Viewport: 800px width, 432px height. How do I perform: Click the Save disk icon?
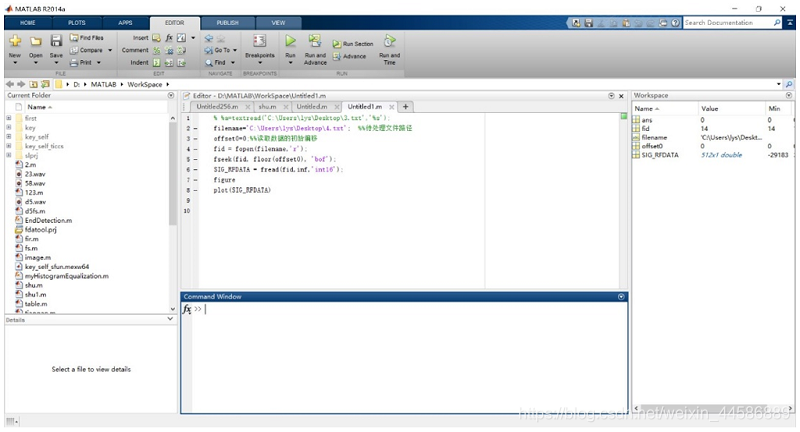pos(56,41)
